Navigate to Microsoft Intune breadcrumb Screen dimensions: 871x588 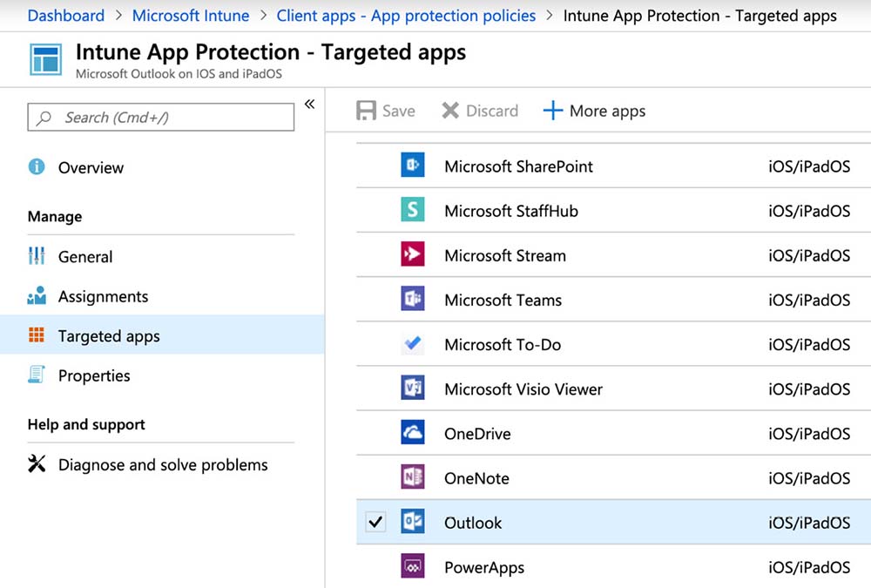191,16
